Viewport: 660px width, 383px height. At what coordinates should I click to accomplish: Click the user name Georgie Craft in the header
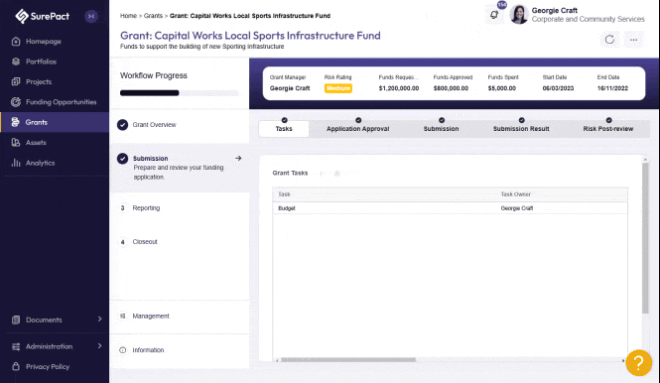[554, 11]
